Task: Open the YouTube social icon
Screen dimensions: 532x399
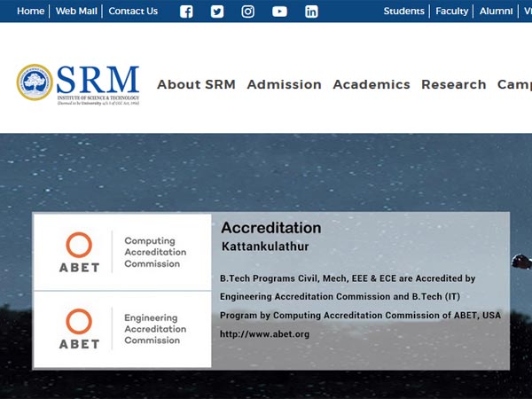Action: pos(279,12)
